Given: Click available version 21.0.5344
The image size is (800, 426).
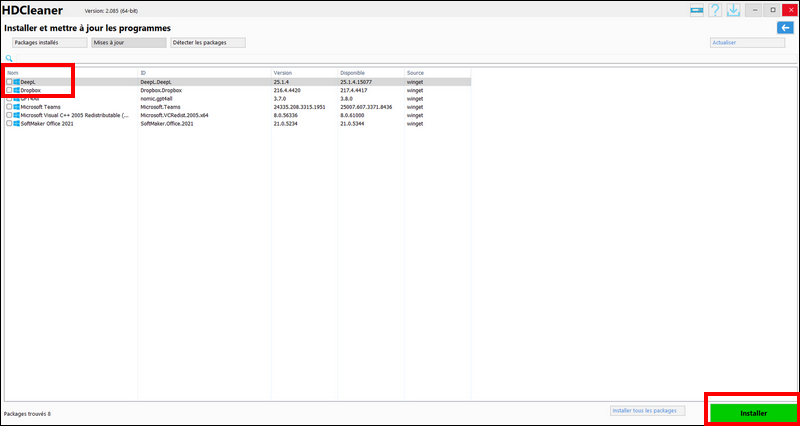Looking at the screenshot, I should (x=352, y=123).
